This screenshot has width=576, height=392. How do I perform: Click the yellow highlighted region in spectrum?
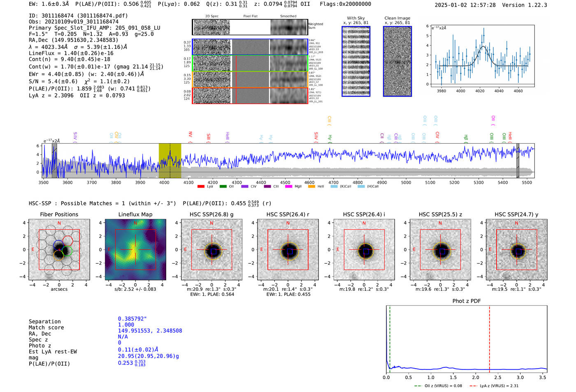170,160
